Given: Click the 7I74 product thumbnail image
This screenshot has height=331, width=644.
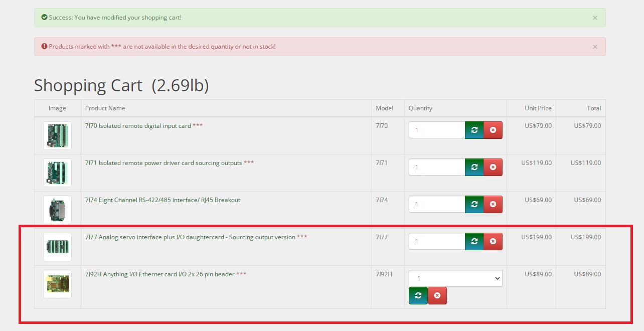Looking at the screenshot, I should [57, 210].
